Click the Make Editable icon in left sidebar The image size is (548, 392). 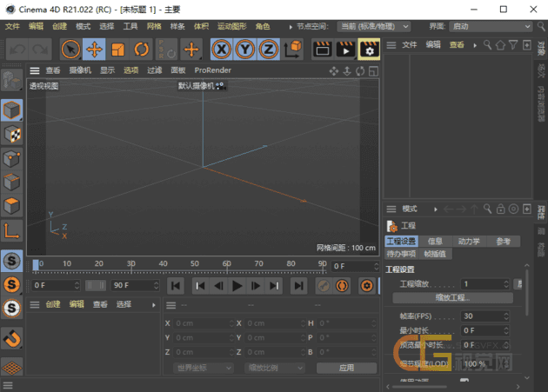(11, 81)
